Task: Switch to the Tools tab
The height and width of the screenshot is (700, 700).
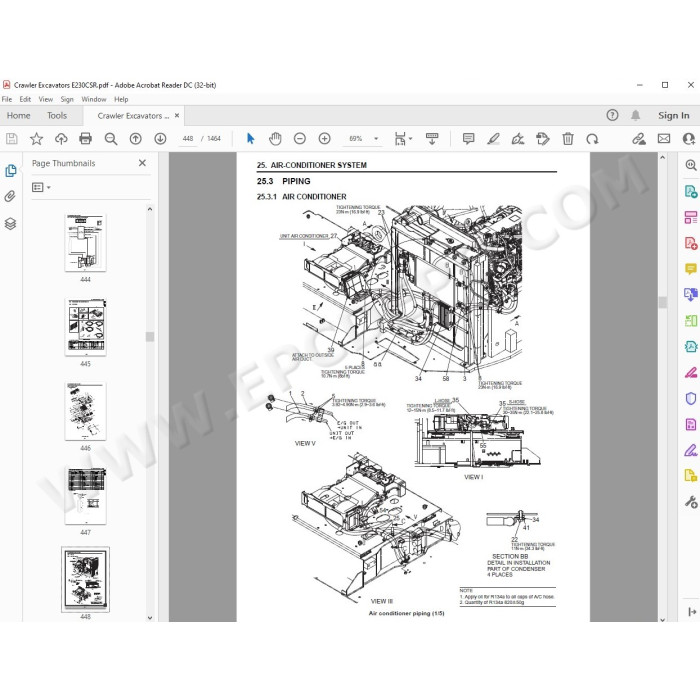Action: pyautogui.click(x=57, y=116)
